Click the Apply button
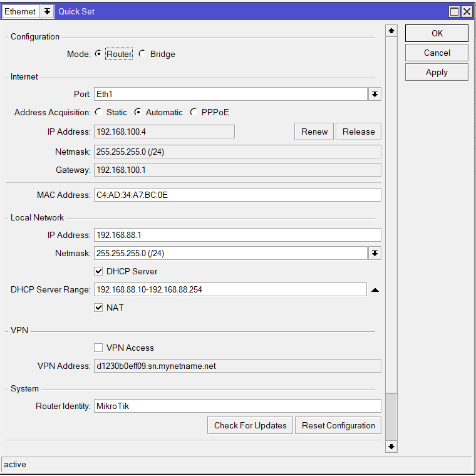This screenshot has height=476, width=476. pyautogui.click(x=437, y=72)
